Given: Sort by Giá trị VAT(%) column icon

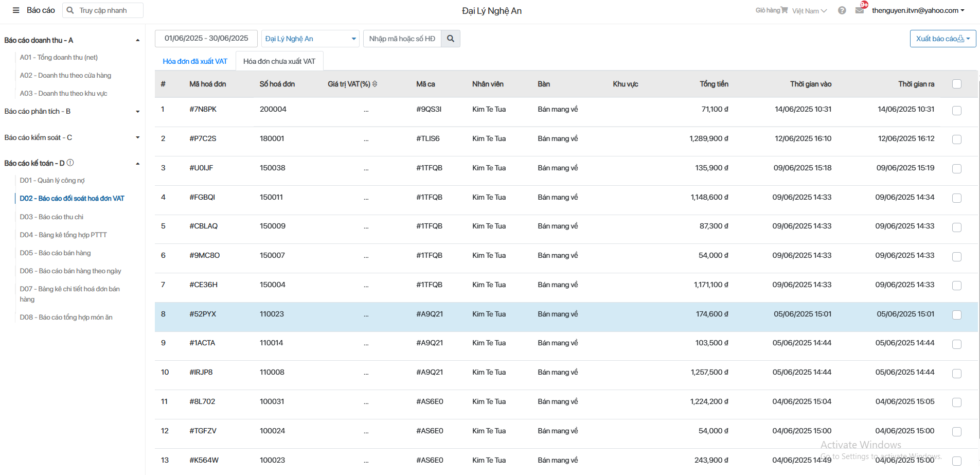Looking at the screenshot, I should click(375, 84).
